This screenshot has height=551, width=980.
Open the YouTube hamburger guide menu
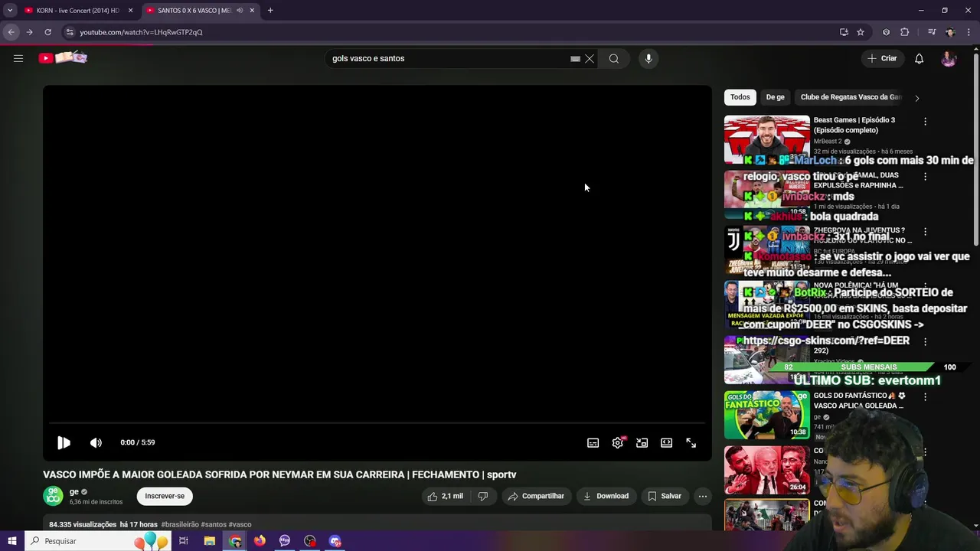tap(18, 58)
